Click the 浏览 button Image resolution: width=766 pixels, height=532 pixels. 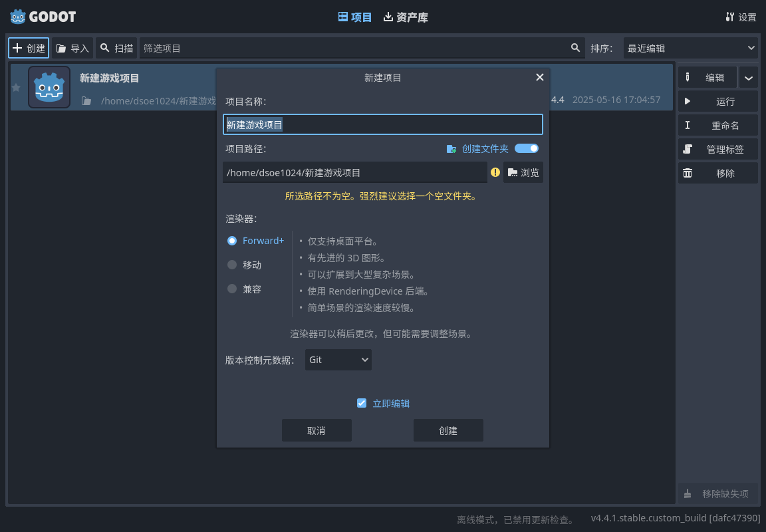[x=523, y=172]
